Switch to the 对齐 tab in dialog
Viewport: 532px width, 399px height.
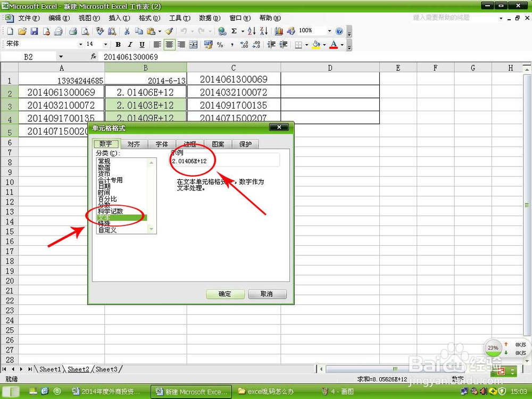(134, 144)
